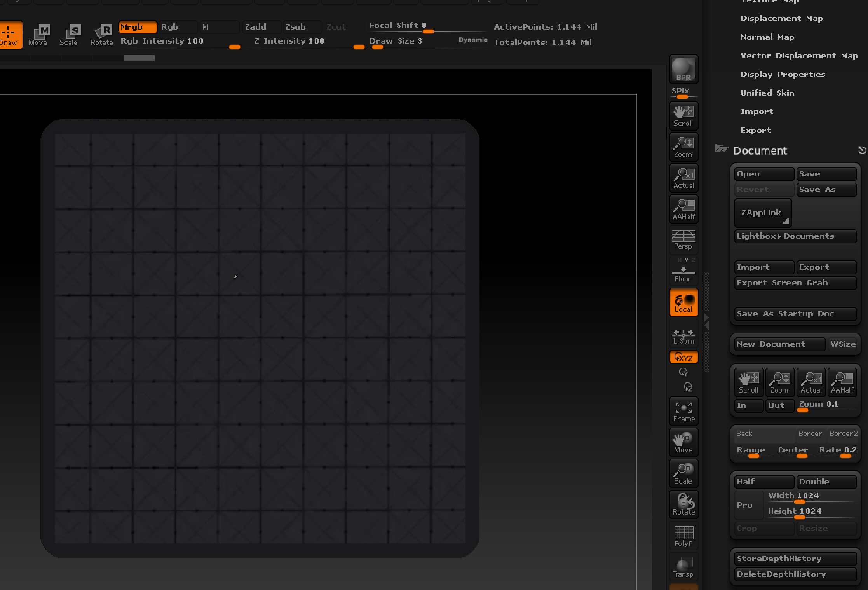Click Import button in Document palette
This screenshot has height=590, width=868.
click(x=764, y=267)
